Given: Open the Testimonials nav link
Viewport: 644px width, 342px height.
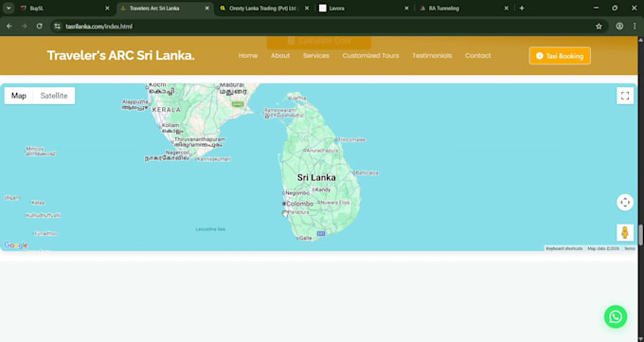Looking at the screenshot, I should [x=432, y=56].
